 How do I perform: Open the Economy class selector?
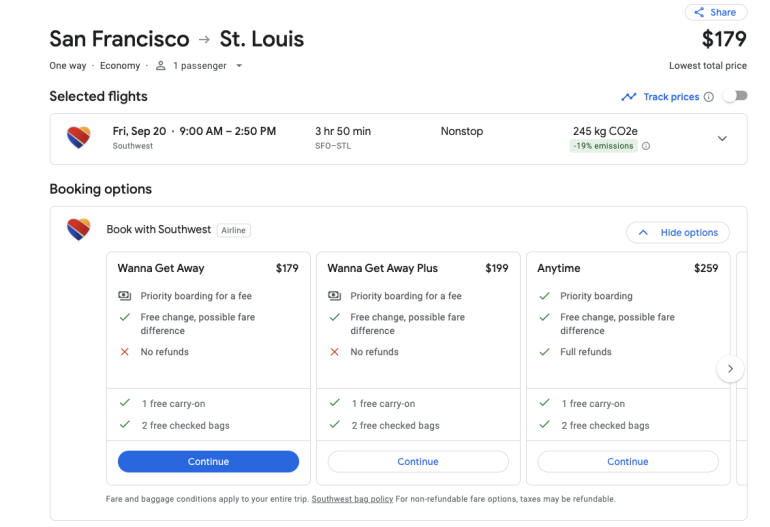[120, 66]
